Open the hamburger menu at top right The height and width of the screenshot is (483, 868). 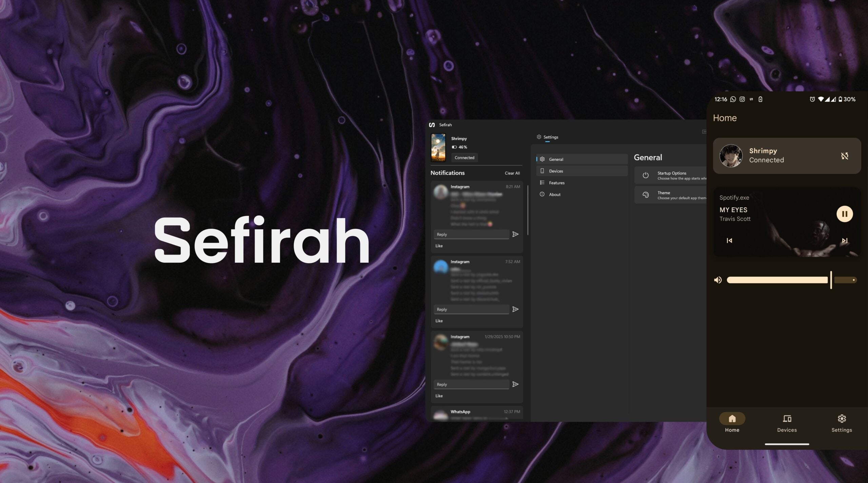point(705,131)
